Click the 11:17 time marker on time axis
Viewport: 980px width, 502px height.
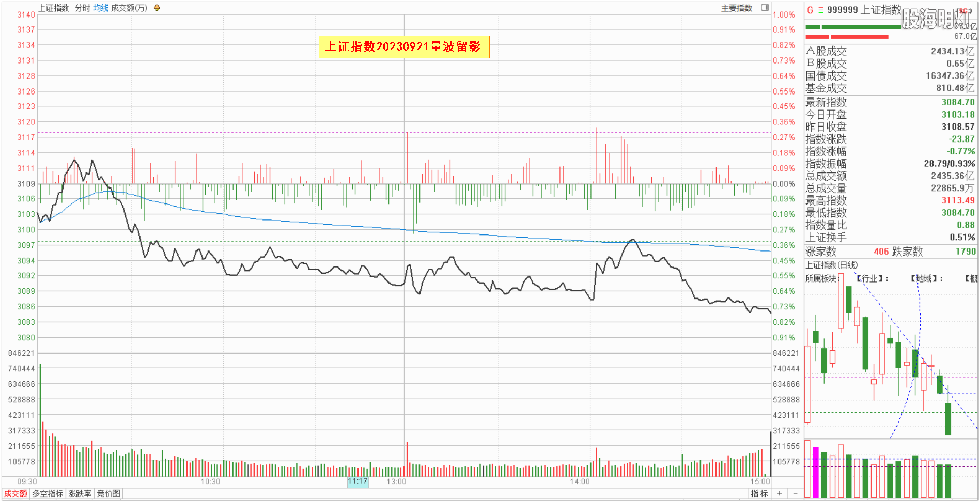coord(357,481)
